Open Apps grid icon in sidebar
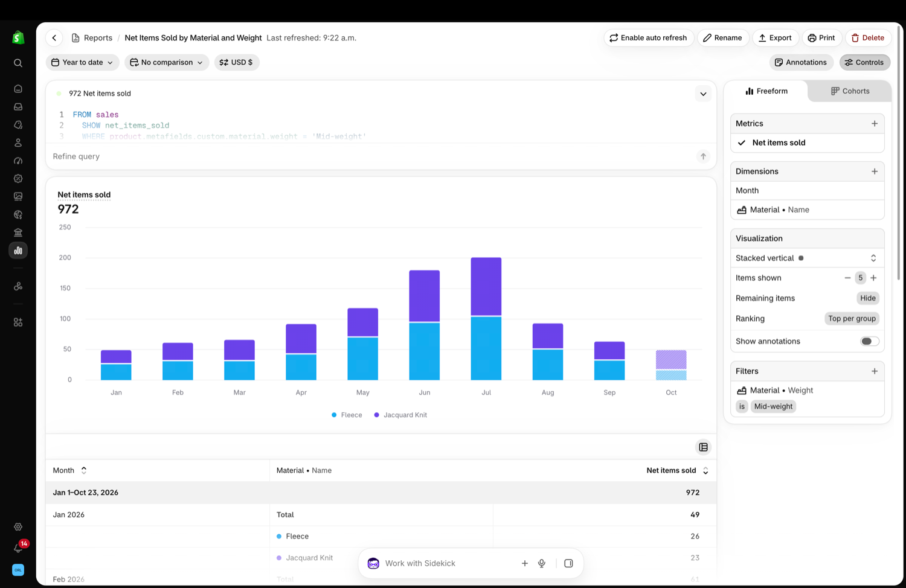The height and width of the screenshot is (588, 906). click(18, 322)
